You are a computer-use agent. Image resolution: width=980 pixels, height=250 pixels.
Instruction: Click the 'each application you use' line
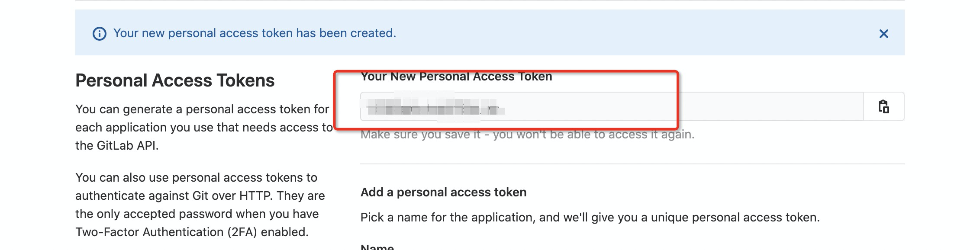(204, 127)
